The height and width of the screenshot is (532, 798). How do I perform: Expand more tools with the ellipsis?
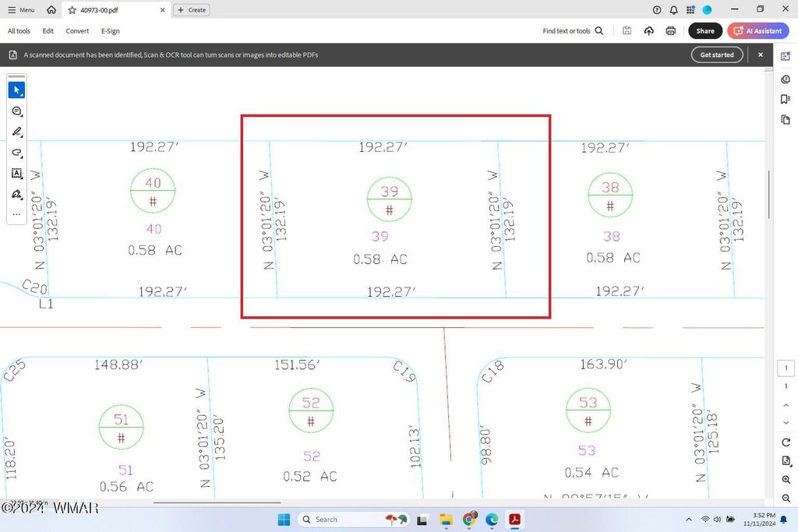coord(16,214)
